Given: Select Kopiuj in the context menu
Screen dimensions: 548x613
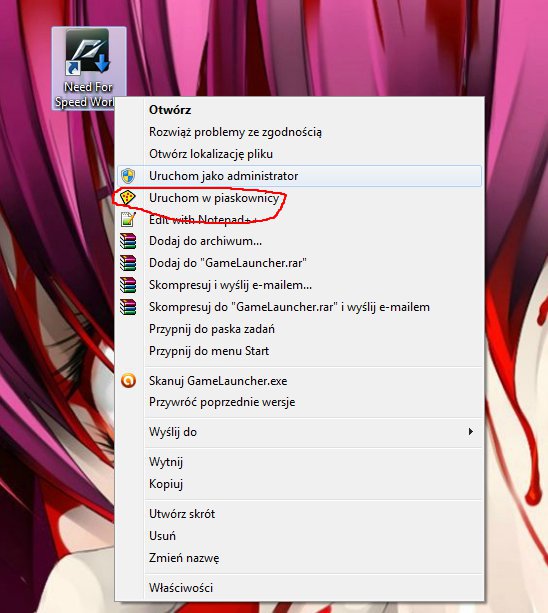Looking at the screenshot, I should [x=299, y=484].
